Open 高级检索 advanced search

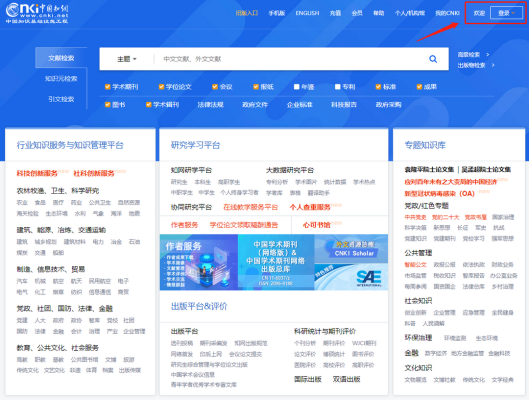(x=469, y=54)
